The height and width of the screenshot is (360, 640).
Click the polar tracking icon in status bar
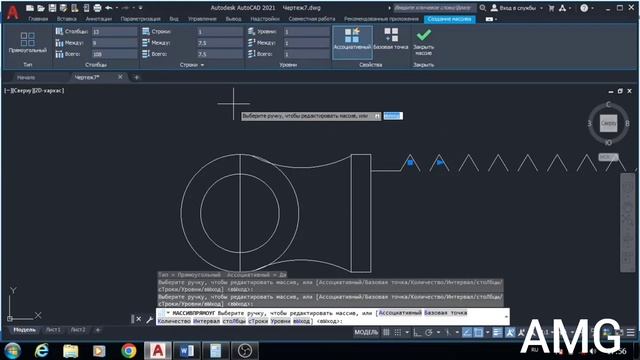coord(429,333)
